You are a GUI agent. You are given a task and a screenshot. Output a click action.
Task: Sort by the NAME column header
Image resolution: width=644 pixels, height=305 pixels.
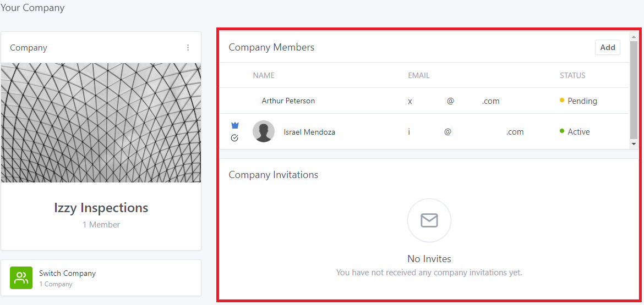tap(264, 75)
